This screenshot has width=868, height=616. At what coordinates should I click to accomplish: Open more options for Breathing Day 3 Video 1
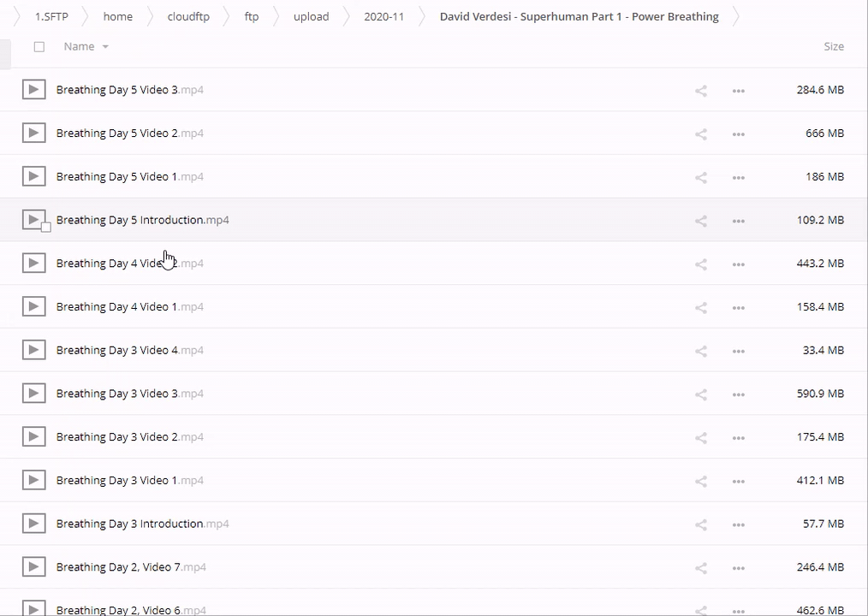coord(738,481)
